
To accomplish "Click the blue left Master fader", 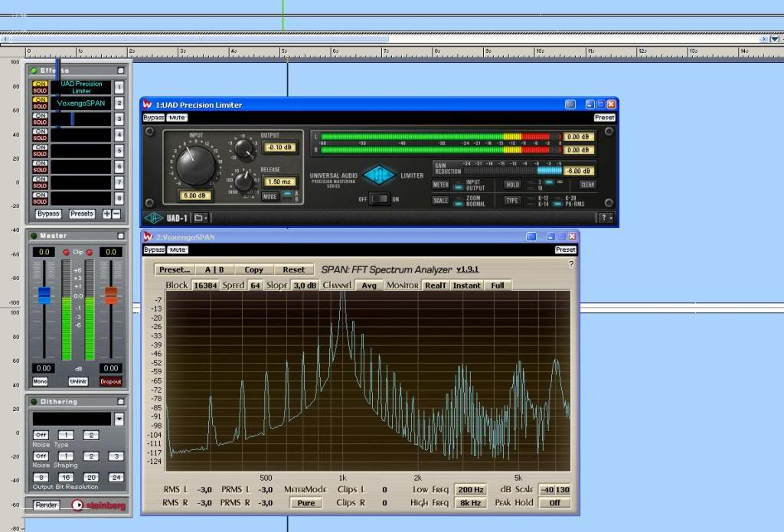I will click(x=44, y=295).
